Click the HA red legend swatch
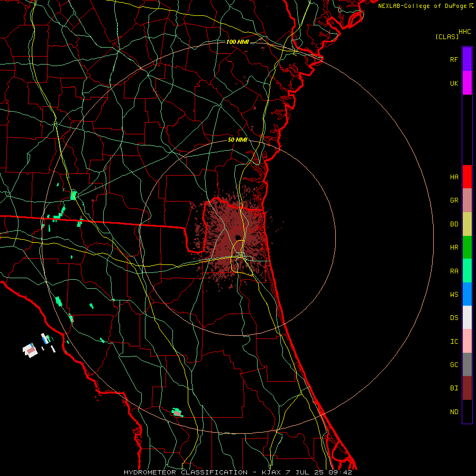This screenshot has height=476, width=476. pyautogui.click(x=467, y=177)
